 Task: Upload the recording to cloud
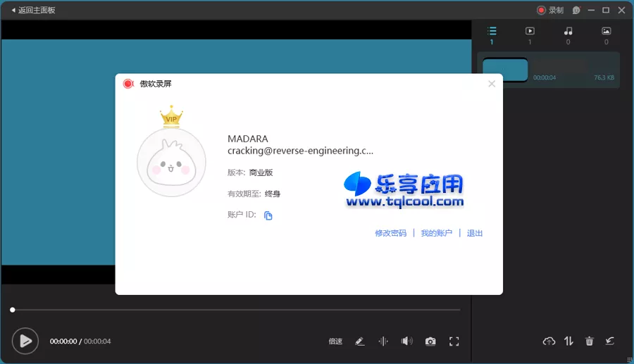(549, 341)
